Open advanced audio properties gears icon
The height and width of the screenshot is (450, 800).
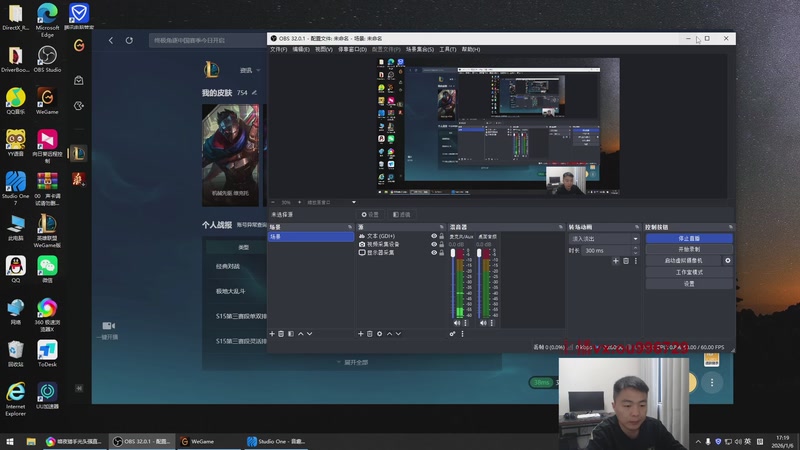coord(453,334)
